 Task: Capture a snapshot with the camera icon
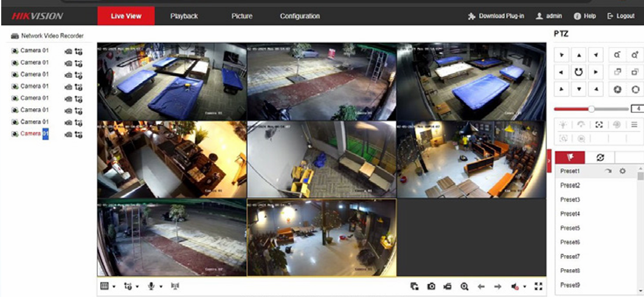click(431, 286)
